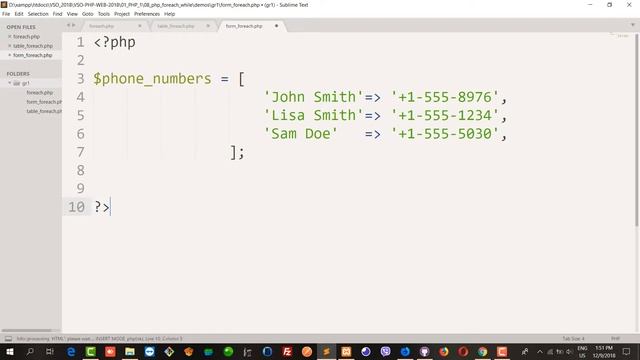Close form_foreach.php in Open Files list
Image resolution: width=640 pixels, height=360 pixels.
(x=10, y=55)
